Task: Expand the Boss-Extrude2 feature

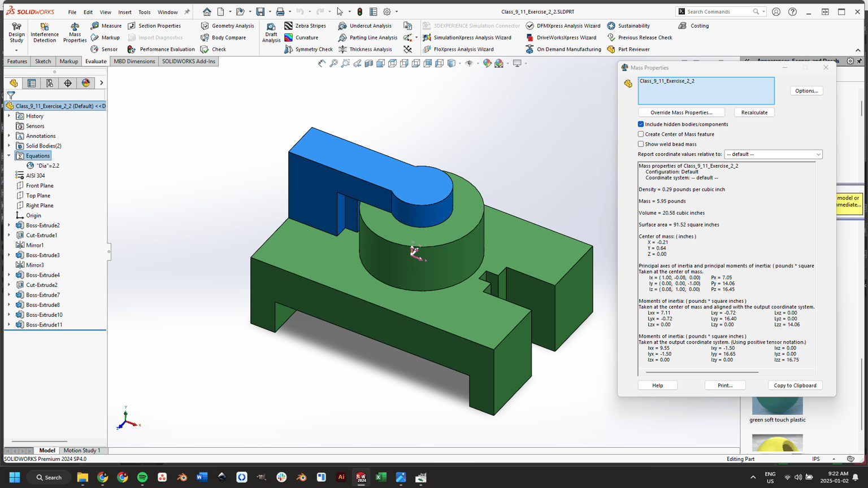Action: 9,225
